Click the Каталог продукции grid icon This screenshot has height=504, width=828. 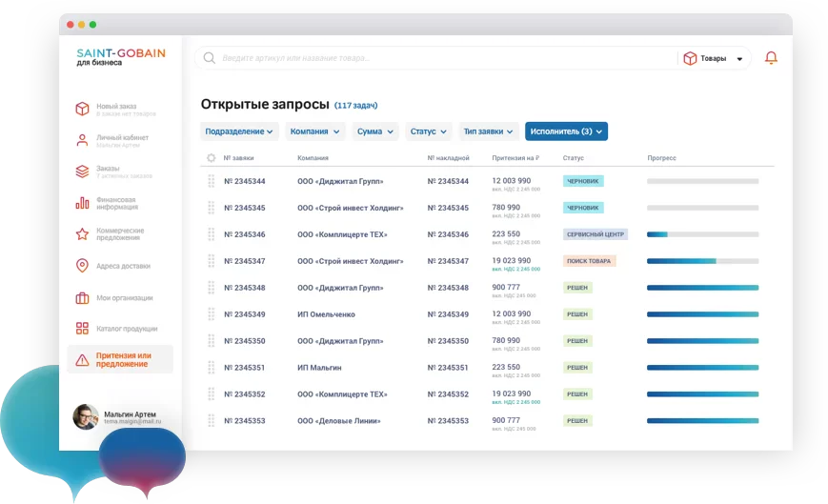pyautogui.click(x=82, y=329)
